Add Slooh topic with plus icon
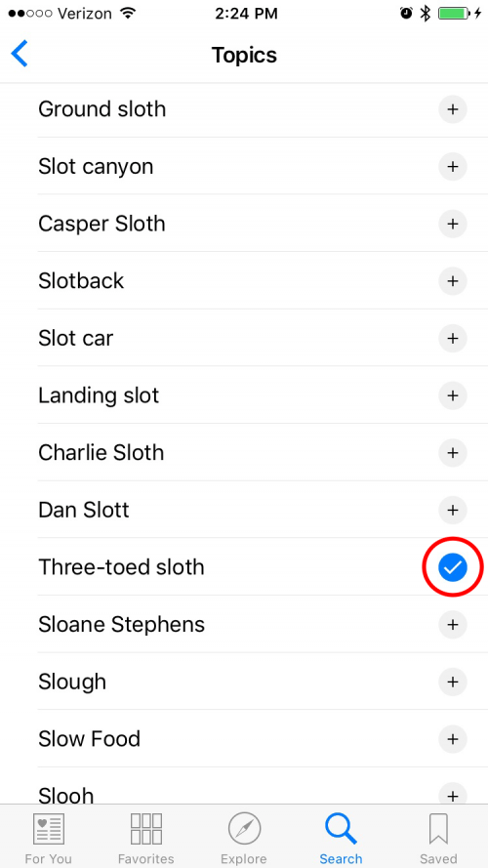This screenshot has height=868, width=488. tap(453, 795)
